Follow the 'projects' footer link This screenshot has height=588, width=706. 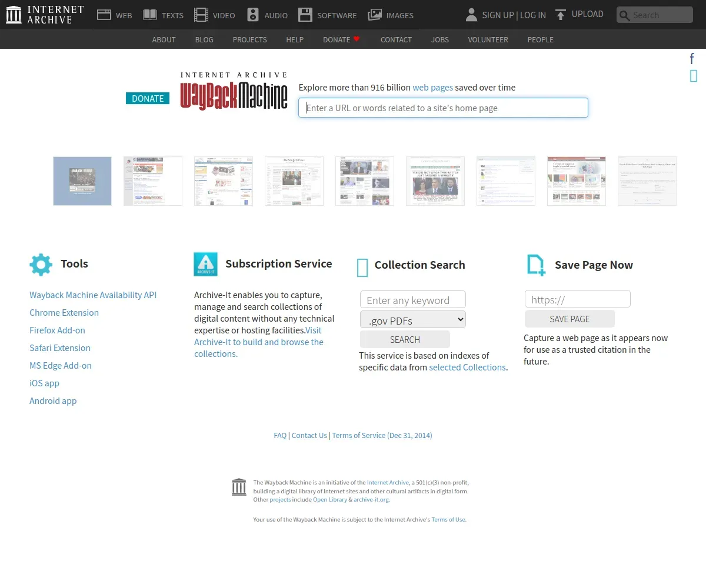point(280,500)
